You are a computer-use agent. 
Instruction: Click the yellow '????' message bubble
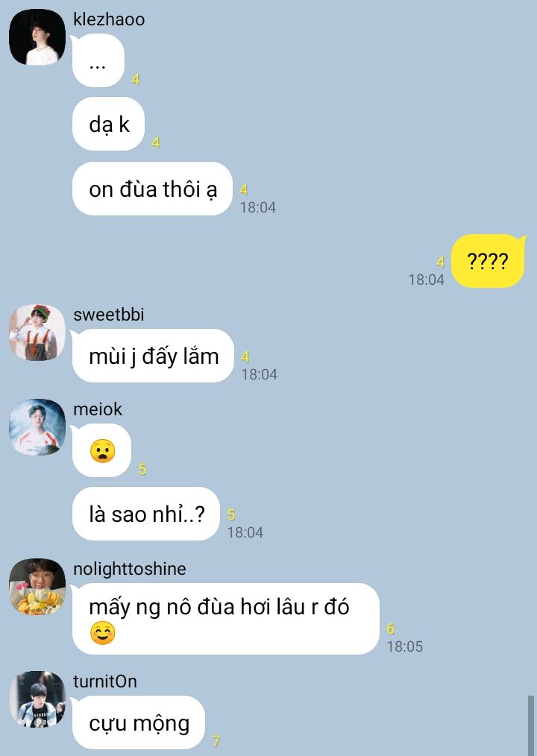point(487,261)
